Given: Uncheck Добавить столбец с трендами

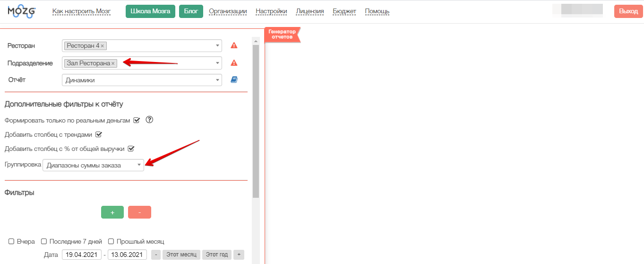Looking at the screenshot, I should 99,134.
